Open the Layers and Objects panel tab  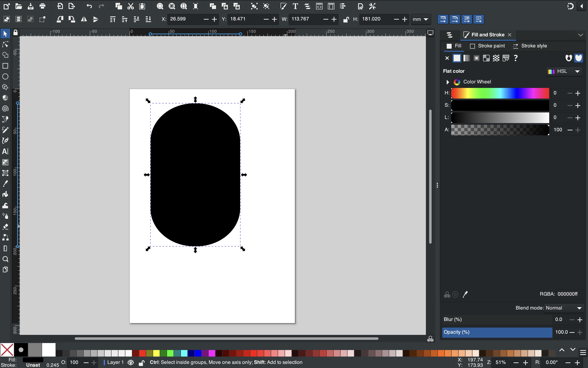[450, 35]
